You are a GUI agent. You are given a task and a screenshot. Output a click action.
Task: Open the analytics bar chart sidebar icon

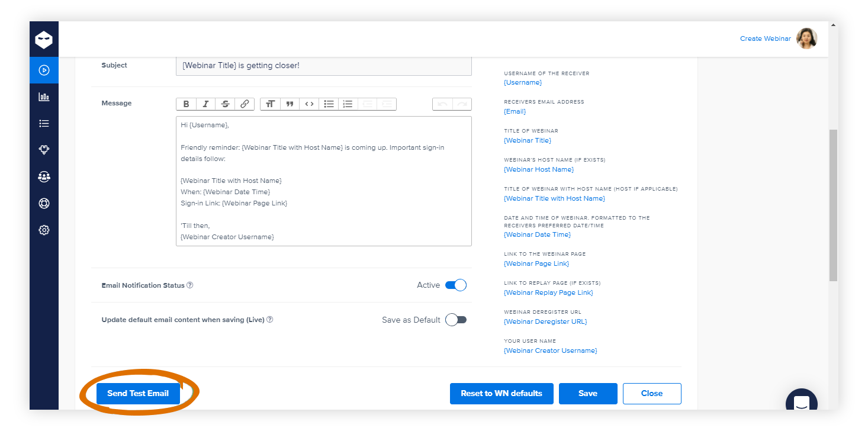point(44,97)
